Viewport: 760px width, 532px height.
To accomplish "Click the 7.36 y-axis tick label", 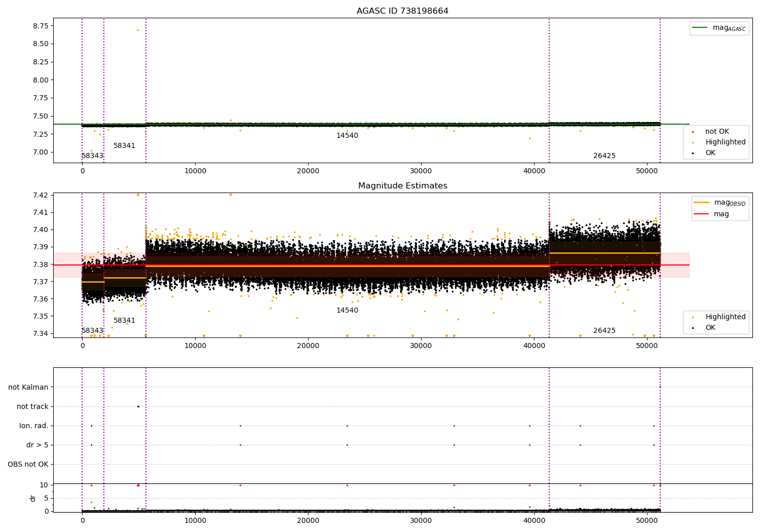I will (41, 299).
